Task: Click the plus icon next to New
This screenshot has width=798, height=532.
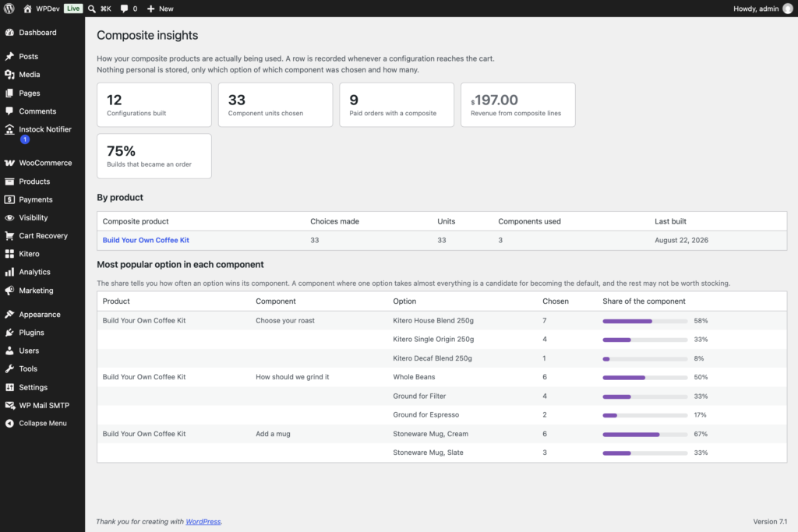Action: [150, 9]
